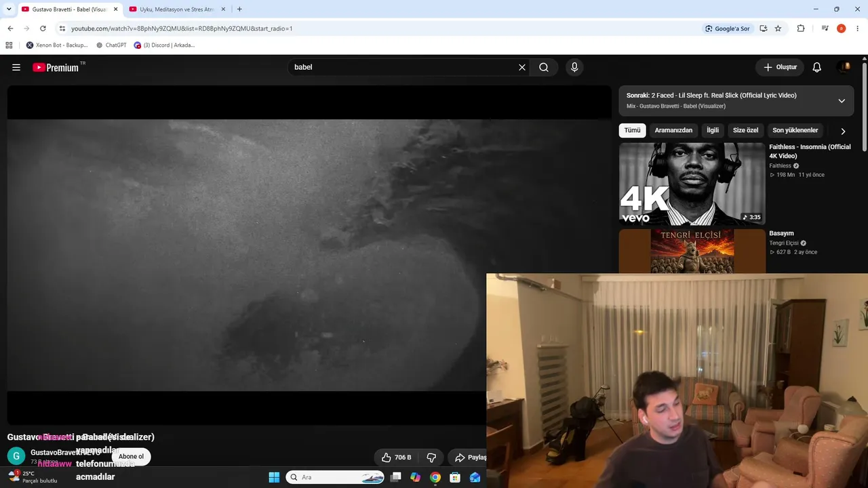Open Task View on the taskbar
Viewport: 868px width, 488px height.
[x=396, y=477]
